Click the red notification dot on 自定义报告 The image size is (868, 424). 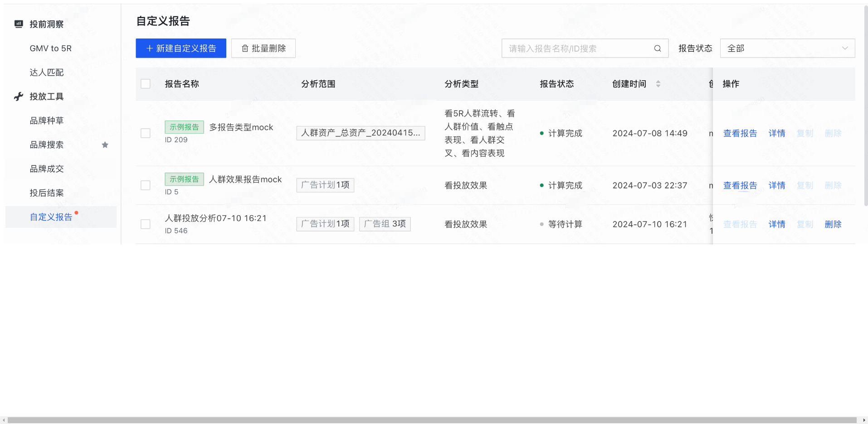(x=76, y=212)
